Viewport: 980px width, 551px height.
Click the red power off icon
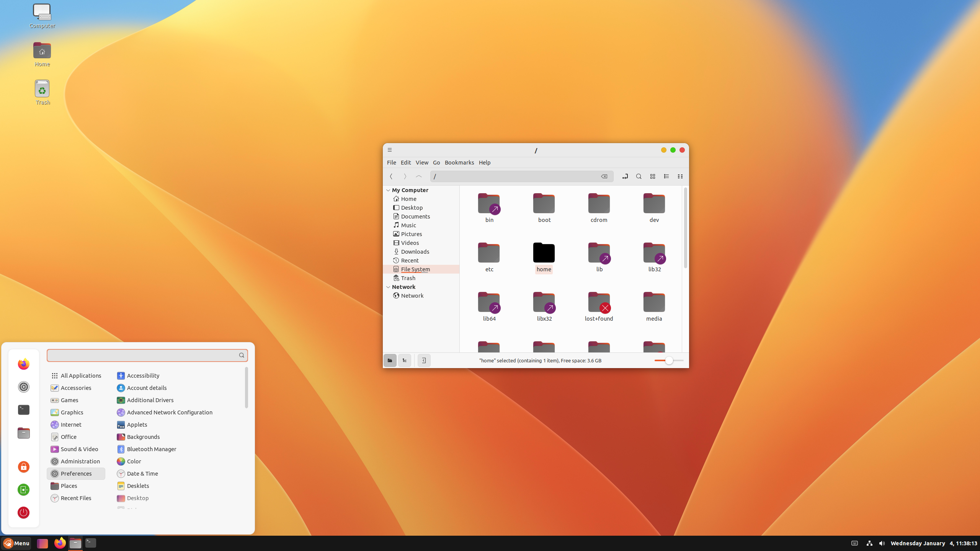point(24,513)
